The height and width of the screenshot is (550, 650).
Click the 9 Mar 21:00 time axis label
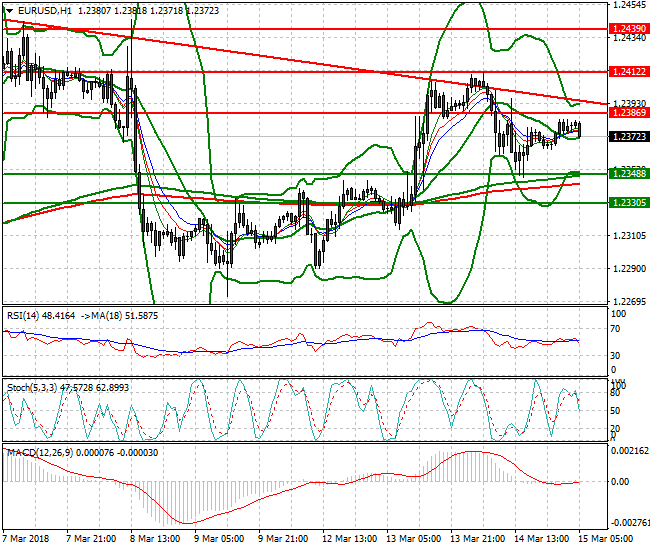coord(283,539)
